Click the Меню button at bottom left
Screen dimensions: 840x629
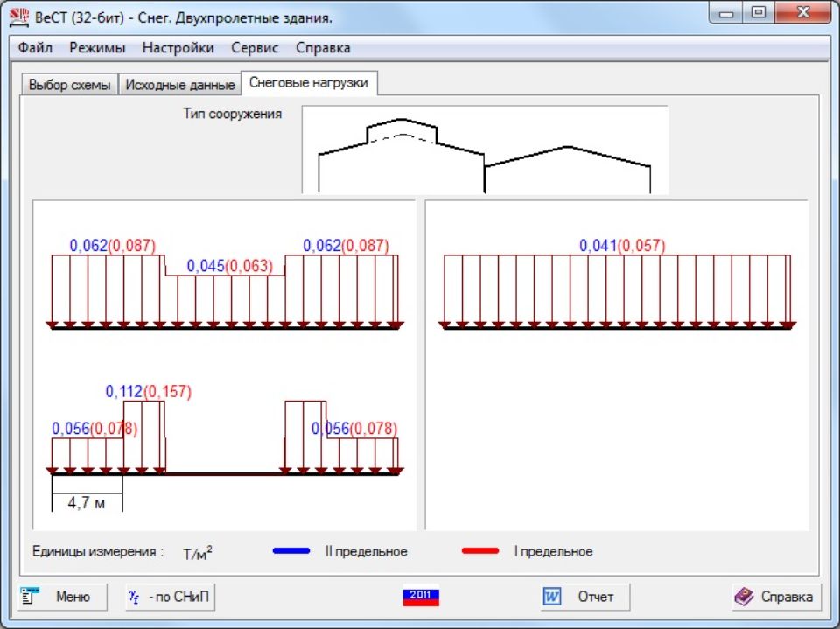(61, 597)
